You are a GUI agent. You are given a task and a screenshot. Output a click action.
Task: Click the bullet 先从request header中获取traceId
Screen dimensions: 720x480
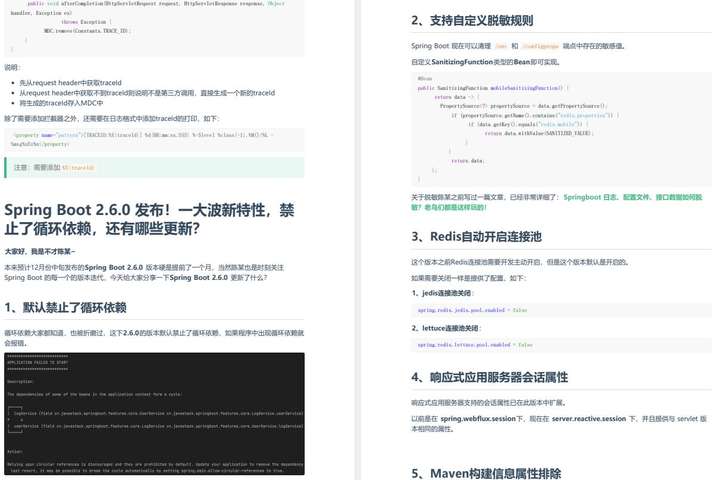[70, 83]
